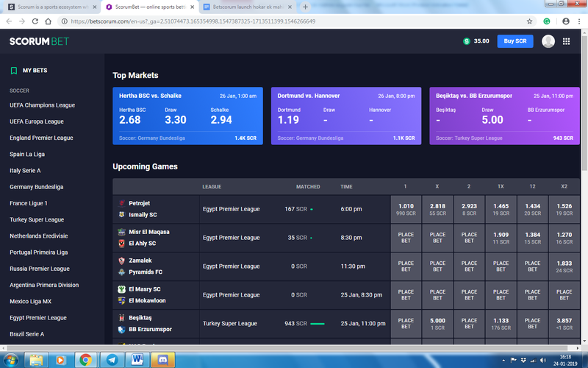
Task: Click the Petrojet team name
Action: 140,203
